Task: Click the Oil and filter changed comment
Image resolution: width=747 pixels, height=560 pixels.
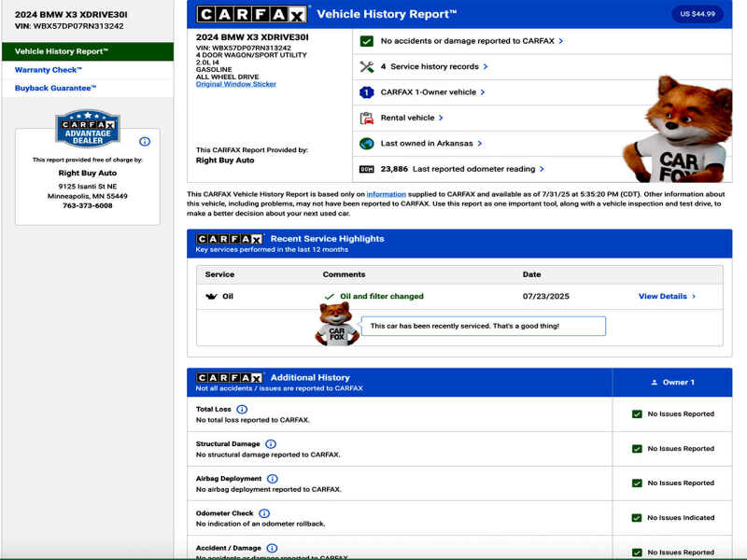Action: click(x=382, y=296)
